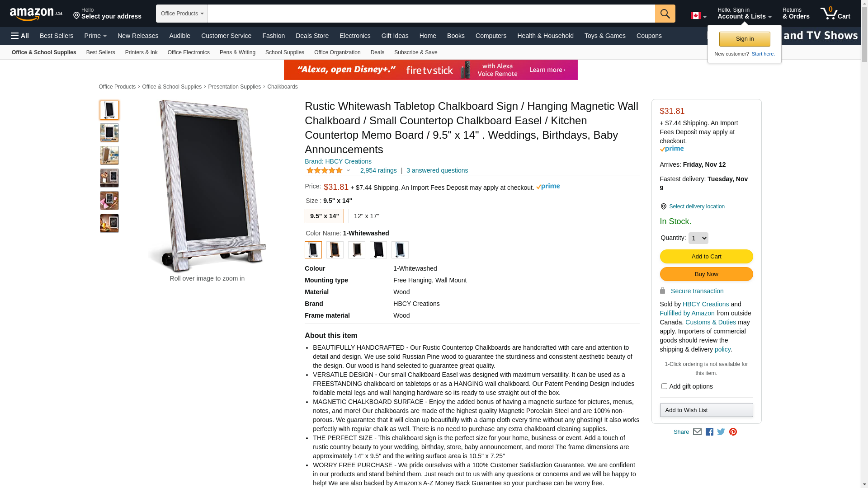The image size is (868, 488).
Task: Open the 2,954 ratings link
Action: point(378,170)
